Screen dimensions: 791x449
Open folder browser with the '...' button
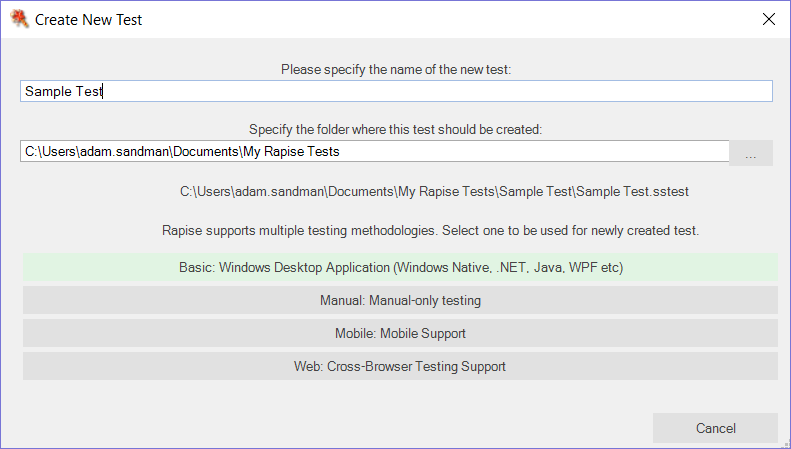coord(751,153)
